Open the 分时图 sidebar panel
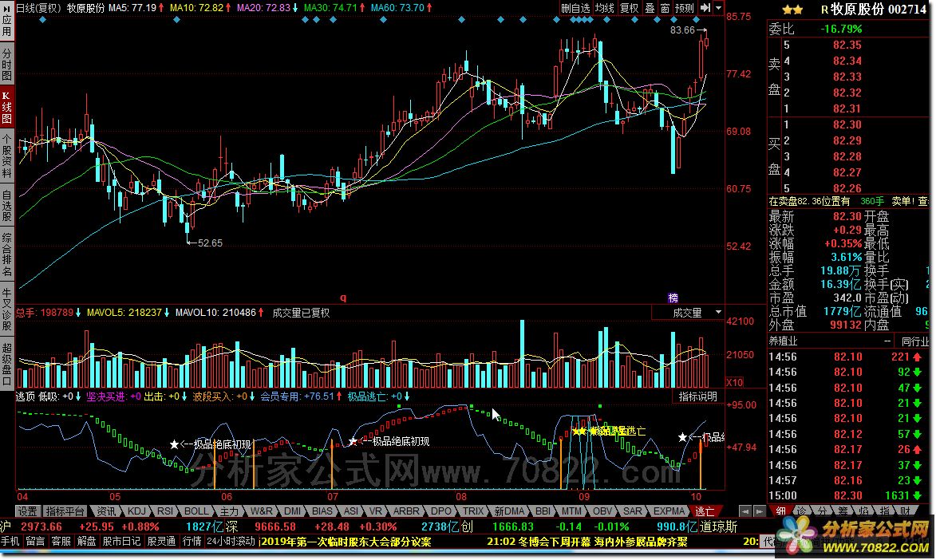The width and height of the screenshot is (936, 560). [x=6, y=64]
